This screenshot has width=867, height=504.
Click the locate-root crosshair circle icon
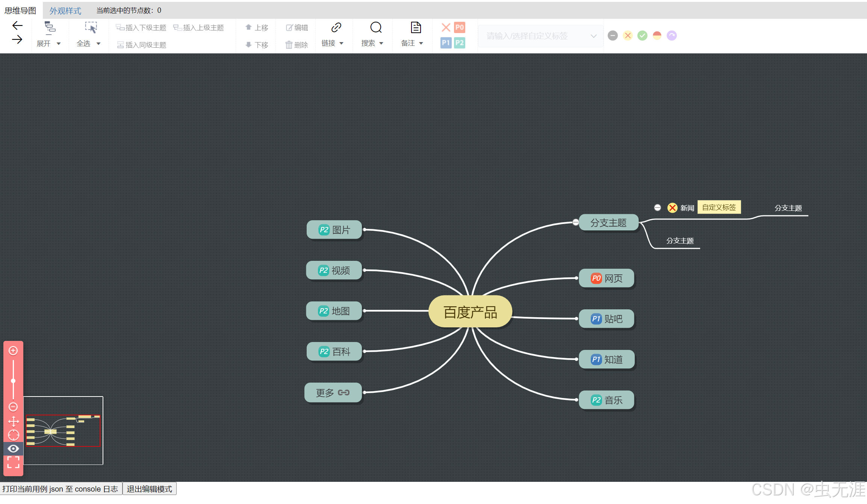pos(13,435)
